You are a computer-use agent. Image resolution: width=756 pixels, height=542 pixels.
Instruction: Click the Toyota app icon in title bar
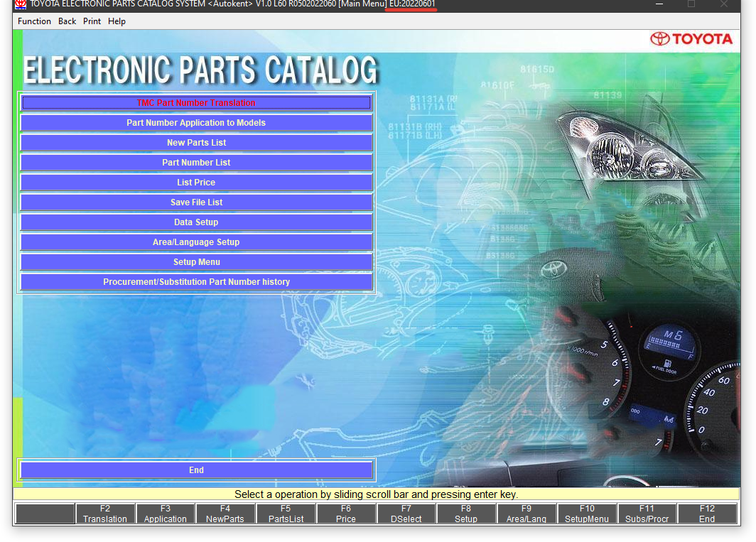(x=21, y=4)
